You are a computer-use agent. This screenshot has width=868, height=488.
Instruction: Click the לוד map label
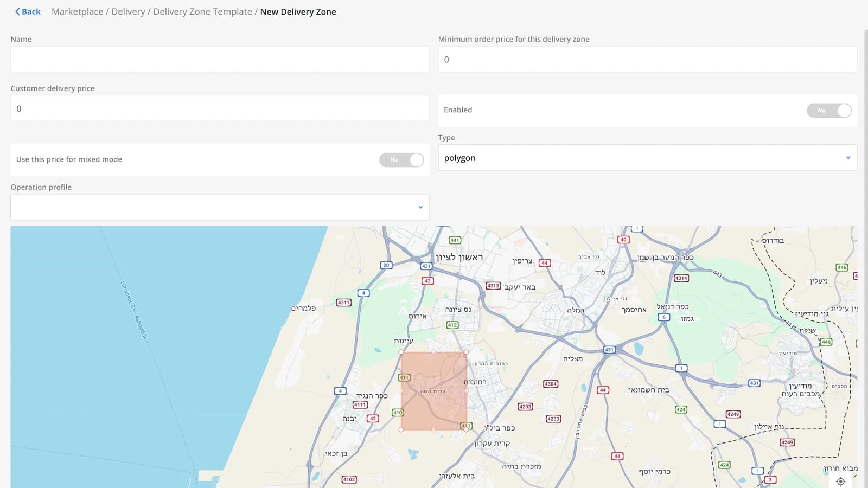(x=600, y=273)
